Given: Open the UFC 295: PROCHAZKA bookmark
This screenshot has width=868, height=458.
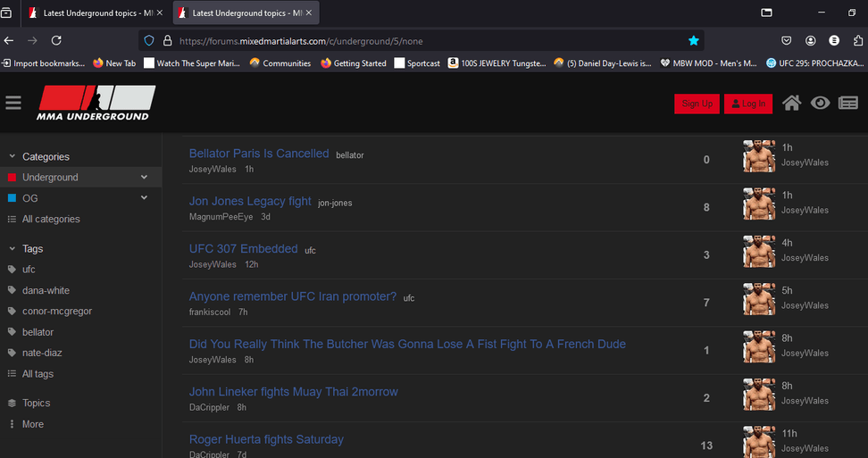Looking at the screenshot, I should (x=814, y=63).
